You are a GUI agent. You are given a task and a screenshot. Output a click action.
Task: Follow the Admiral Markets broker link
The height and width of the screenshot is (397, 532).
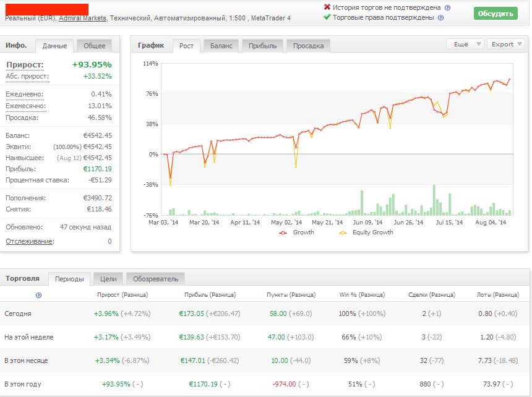click(x=82, y=19)
